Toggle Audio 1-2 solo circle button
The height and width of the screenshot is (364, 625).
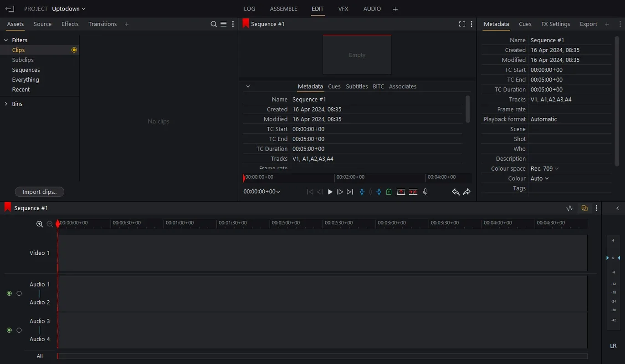(19, 293)
